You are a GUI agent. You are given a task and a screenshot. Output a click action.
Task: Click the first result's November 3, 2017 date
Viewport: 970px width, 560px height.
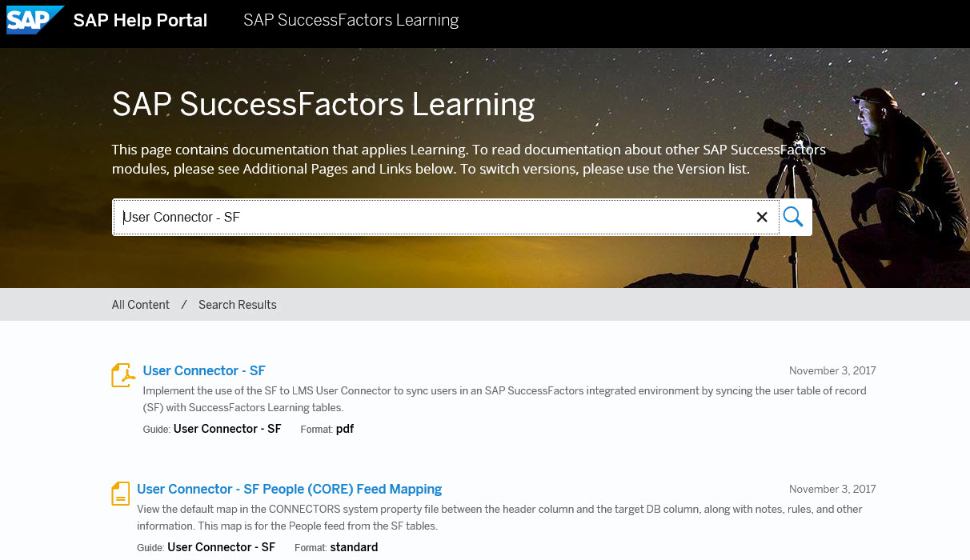(x=832, y=370)
